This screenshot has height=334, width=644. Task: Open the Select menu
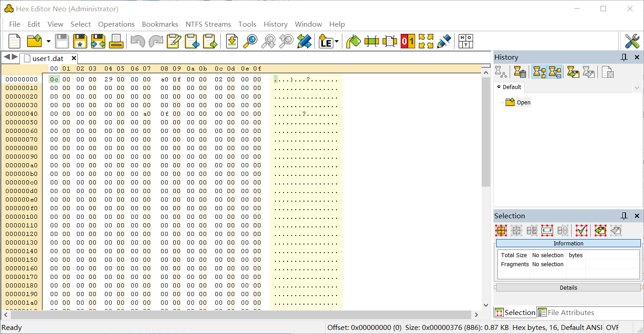80,24
